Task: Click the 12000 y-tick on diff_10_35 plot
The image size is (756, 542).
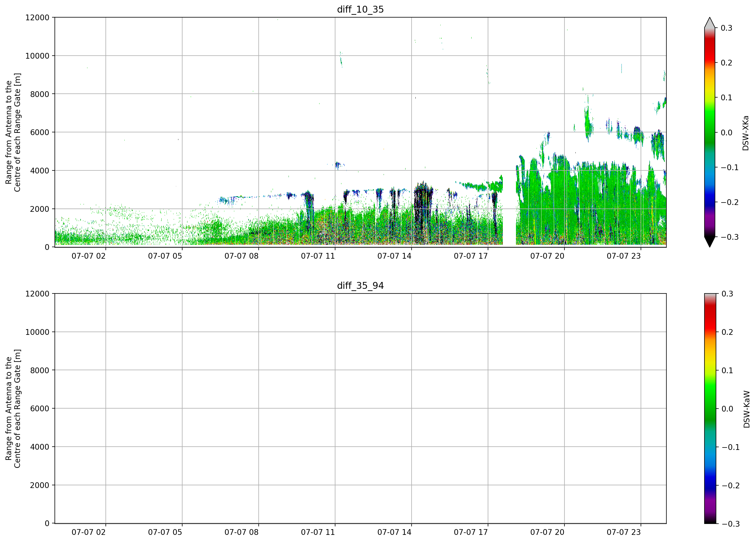Action: coord(37,17)
